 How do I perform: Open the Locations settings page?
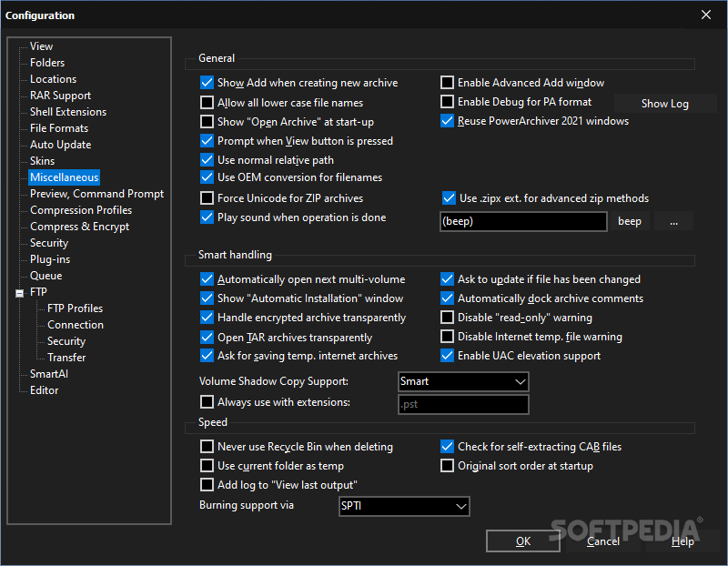pyautogui.click(x=53, y=79)
